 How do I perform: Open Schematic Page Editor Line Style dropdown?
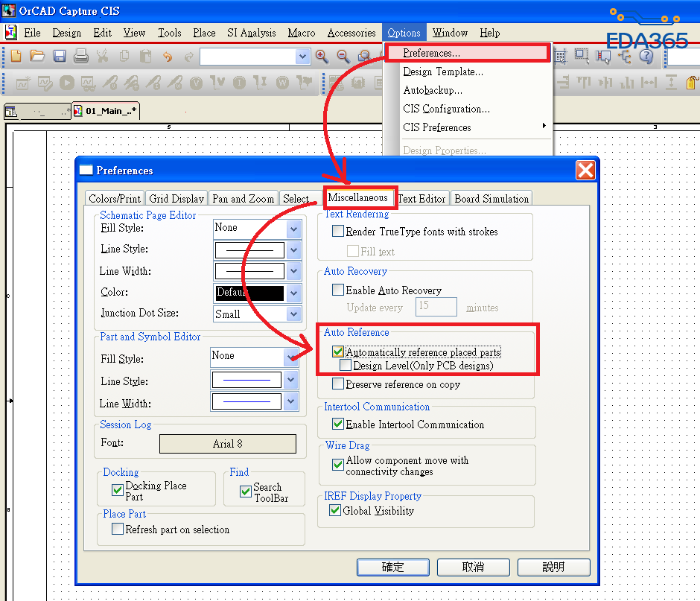tap(293, 250)
